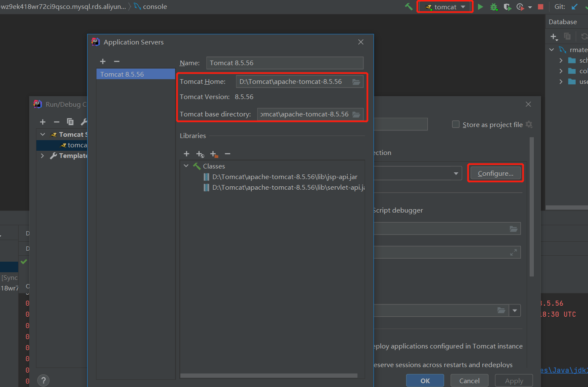Open application server dropdown beside Configure
588x387 pixels.
pyautogui.click(x=456, y=173)
